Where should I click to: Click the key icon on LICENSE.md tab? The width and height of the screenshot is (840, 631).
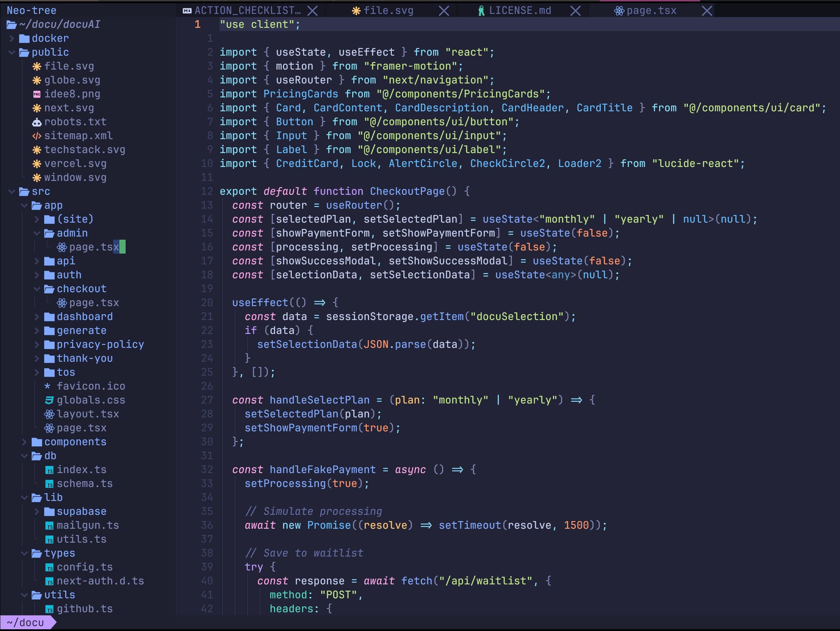pos(481,10)
